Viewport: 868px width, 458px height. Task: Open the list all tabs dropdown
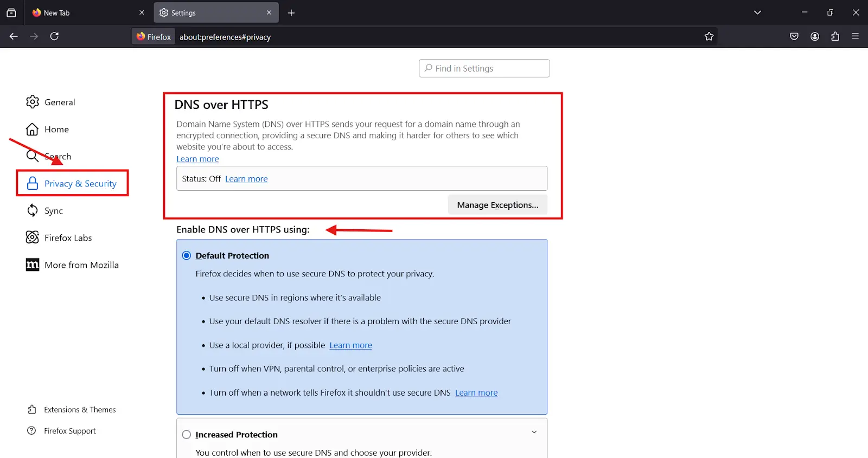[757, 12]
